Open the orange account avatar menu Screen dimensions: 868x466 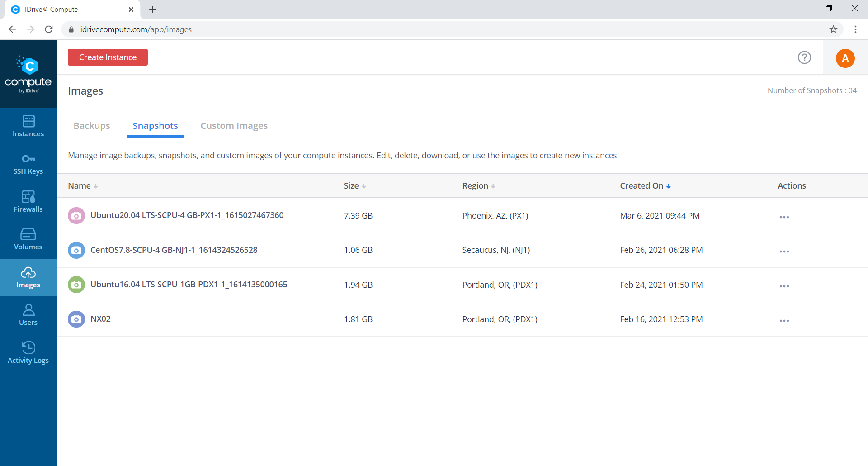pyautogui.click(x=844, y=58)
